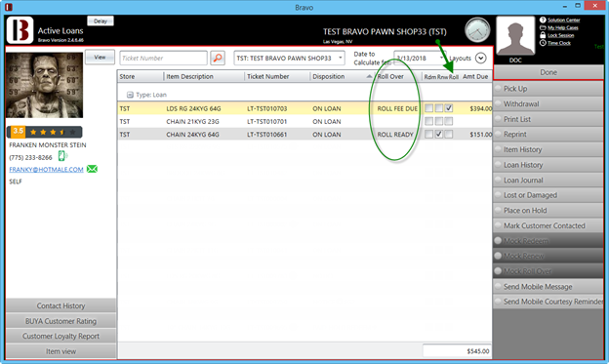
Task: Toggle Rdm checkbox for ticket LT-TST010661
Action: click(428, 134)
